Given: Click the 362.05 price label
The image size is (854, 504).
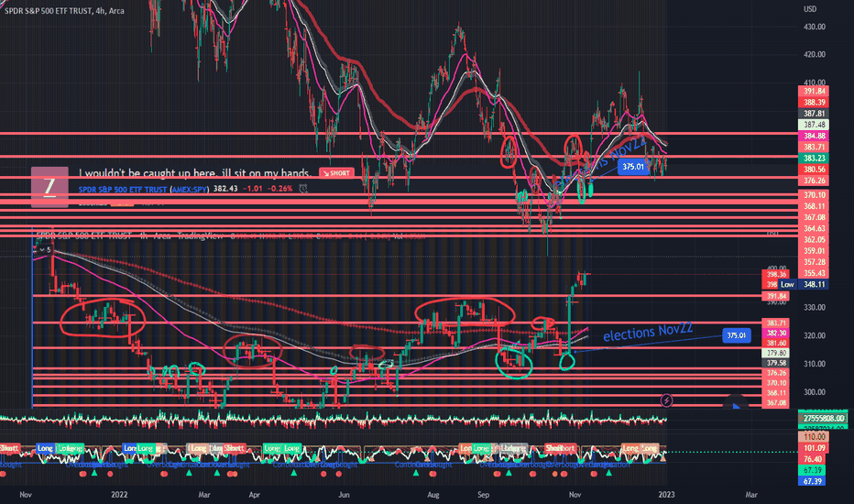Looking at the screenshot, I should pyautogui.click(x=814, y=240).
